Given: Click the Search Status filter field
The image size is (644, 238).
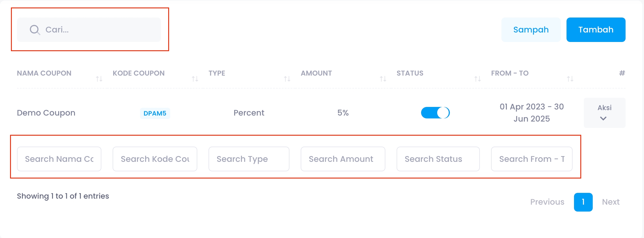Looking at the screenshot, I should (438, 159).
